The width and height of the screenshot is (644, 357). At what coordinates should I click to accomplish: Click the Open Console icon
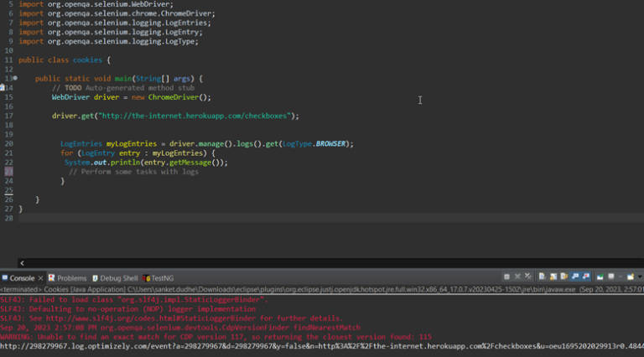tap(630, 277)
